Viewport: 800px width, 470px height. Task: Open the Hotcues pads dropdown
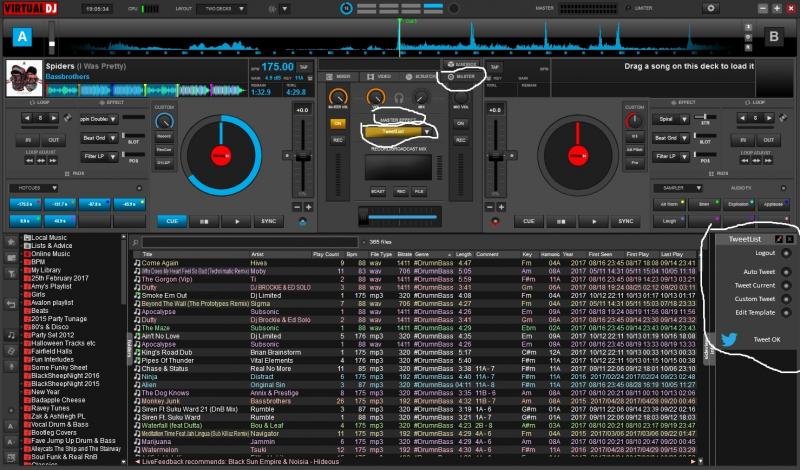[34, 188]
